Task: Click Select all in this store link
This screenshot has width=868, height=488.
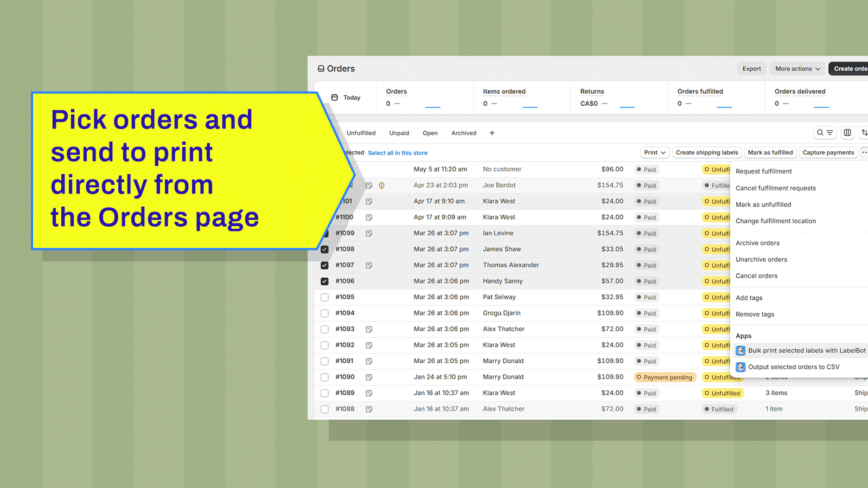Action: pos(398,153)
